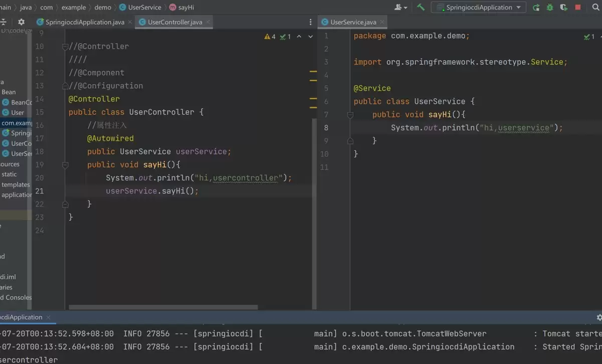Toggle fold end marker at UserService line 9
This screenshot has height=364, width=602.
350,141
